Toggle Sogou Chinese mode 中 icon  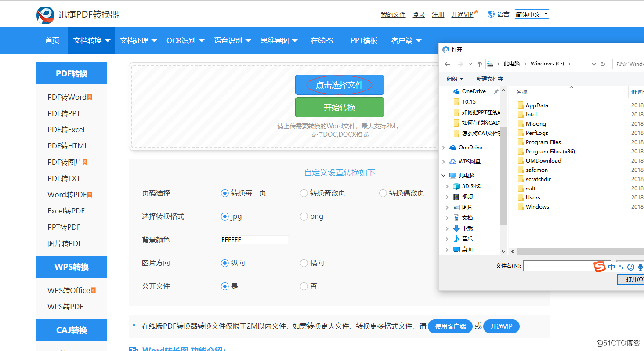611,267
